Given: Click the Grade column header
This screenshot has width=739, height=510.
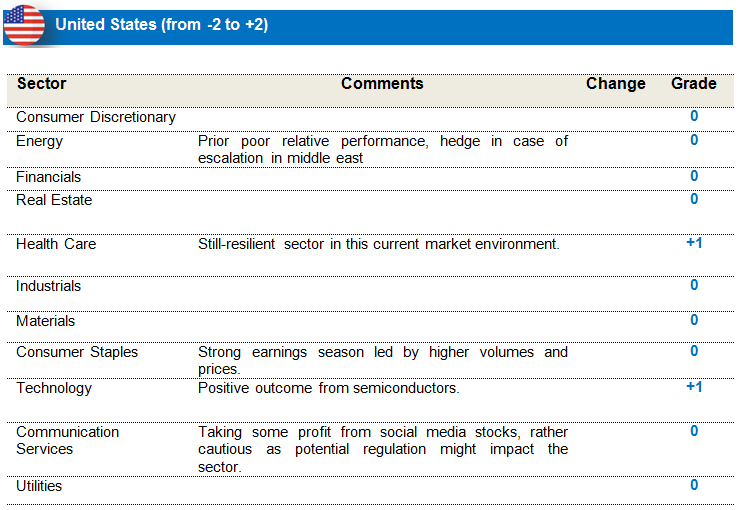Looking at the screenshot, I should click(x=693, y=84).
